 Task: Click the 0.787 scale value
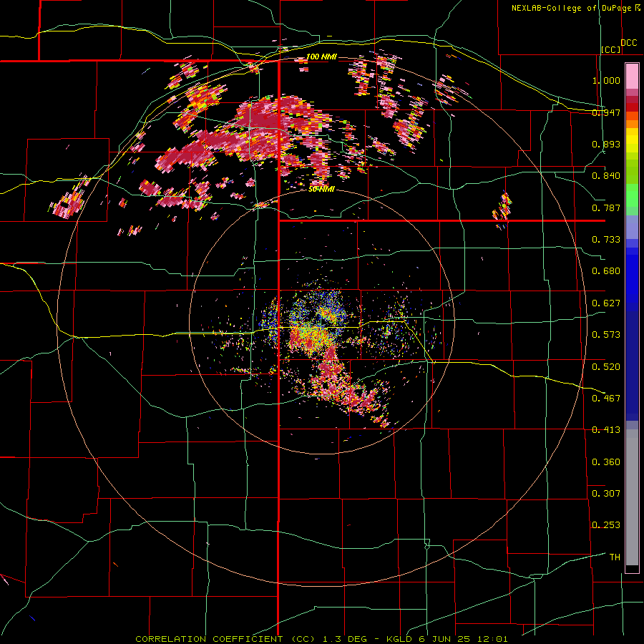pyautogui.click(x=606, y=208)
